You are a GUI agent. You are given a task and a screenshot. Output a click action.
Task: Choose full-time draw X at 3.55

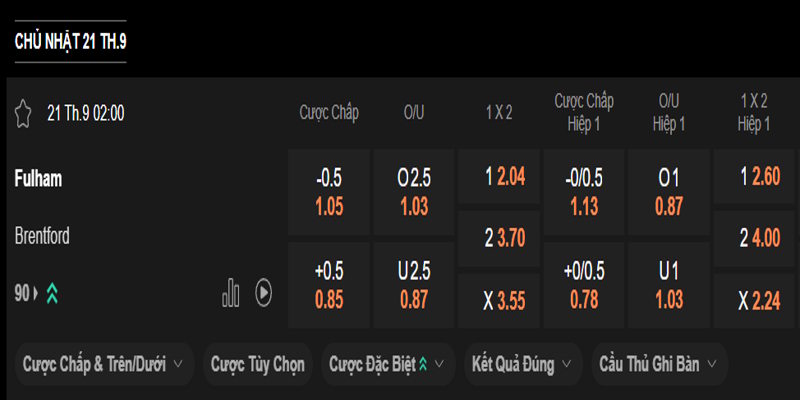pyautogui.click(x=498, y=301)
